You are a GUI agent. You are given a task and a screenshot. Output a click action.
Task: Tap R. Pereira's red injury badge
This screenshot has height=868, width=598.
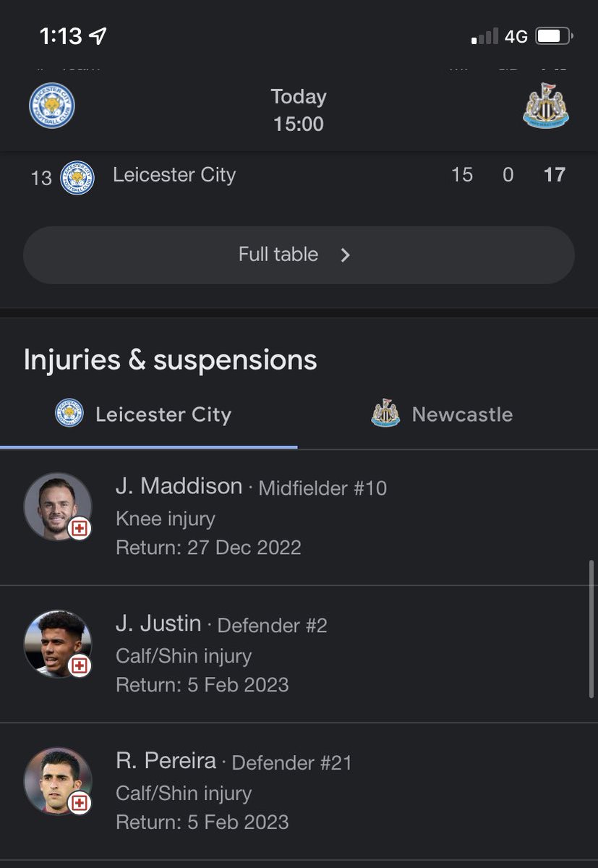pos(80,803)
